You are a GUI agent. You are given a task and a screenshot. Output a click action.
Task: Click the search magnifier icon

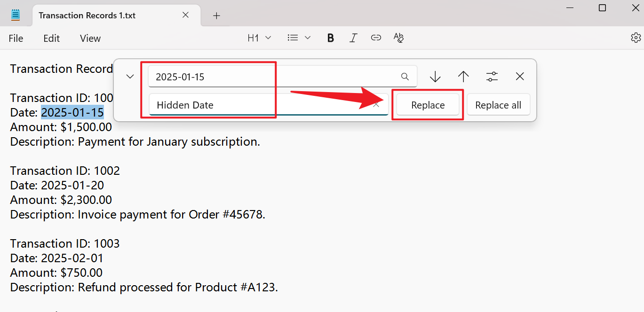[405, 77]
